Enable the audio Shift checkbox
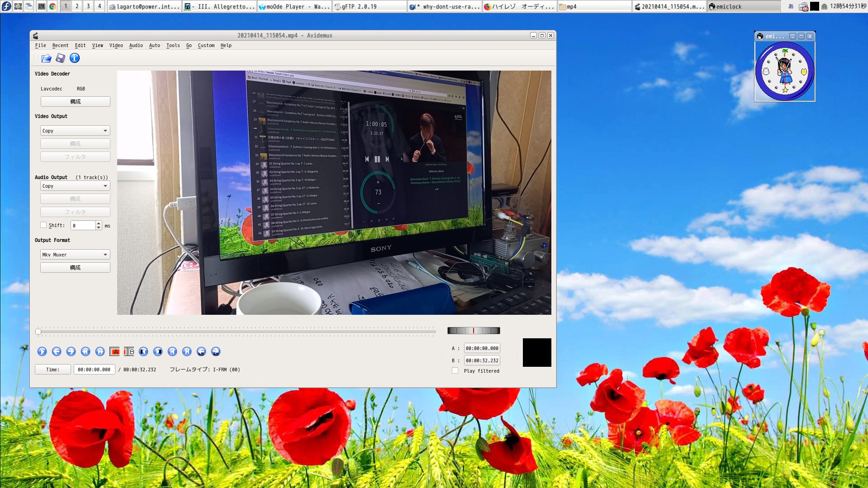 click(43, 225)
